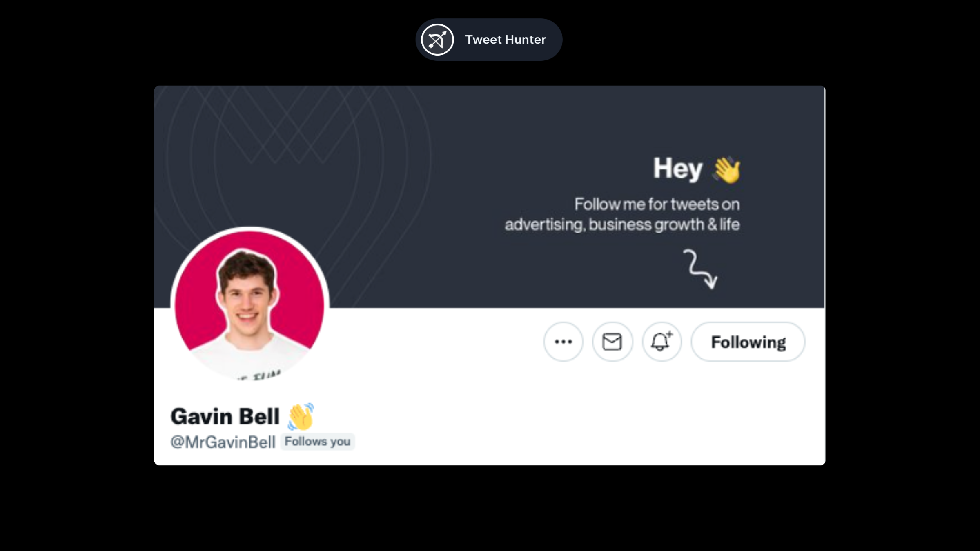
Task: Turn on notifications with the bell icon
Action: click(661, 342)
